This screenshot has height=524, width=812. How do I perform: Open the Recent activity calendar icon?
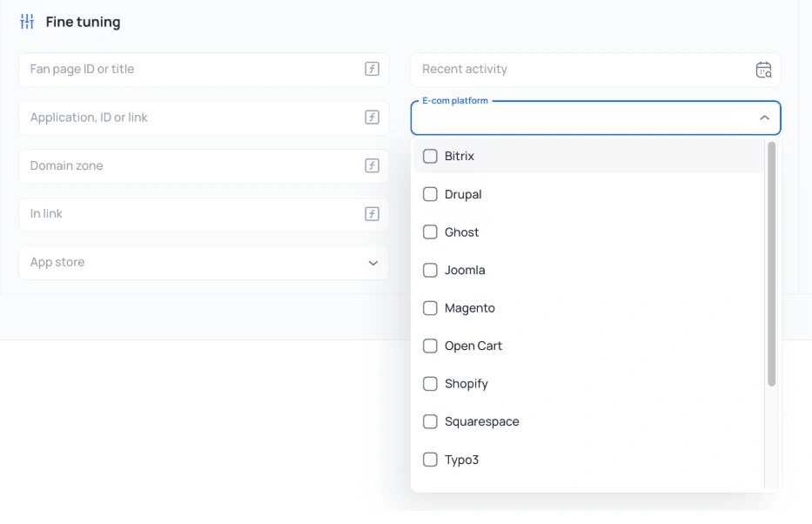(x=763, y=70)
